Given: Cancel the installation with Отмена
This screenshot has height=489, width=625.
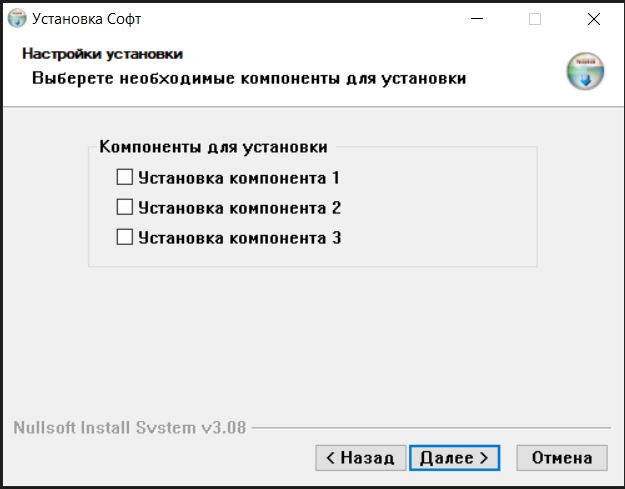Looking at the screenshot, I should [x=562, y=458].
